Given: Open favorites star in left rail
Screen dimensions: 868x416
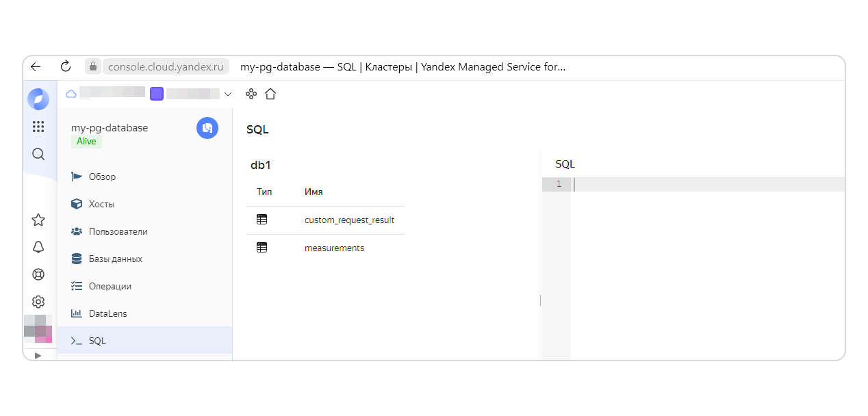Looking at the screenshot, I should point(38,220).
